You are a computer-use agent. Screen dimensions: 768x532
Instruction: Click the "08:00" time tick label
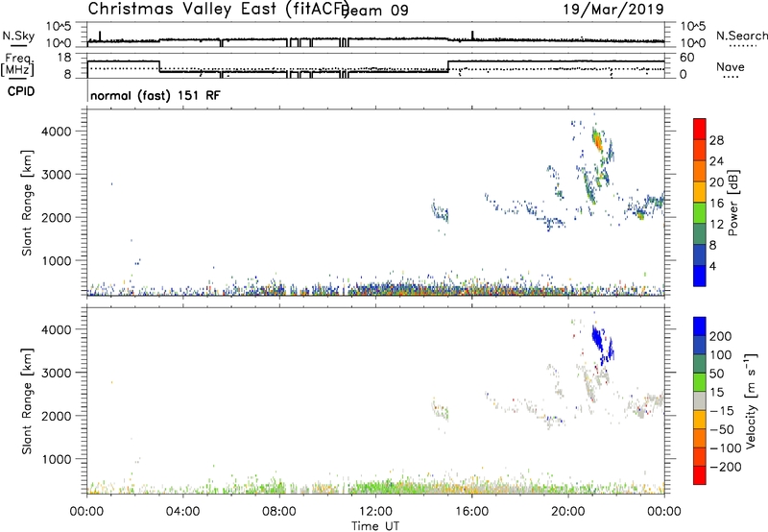pos(279,512)
